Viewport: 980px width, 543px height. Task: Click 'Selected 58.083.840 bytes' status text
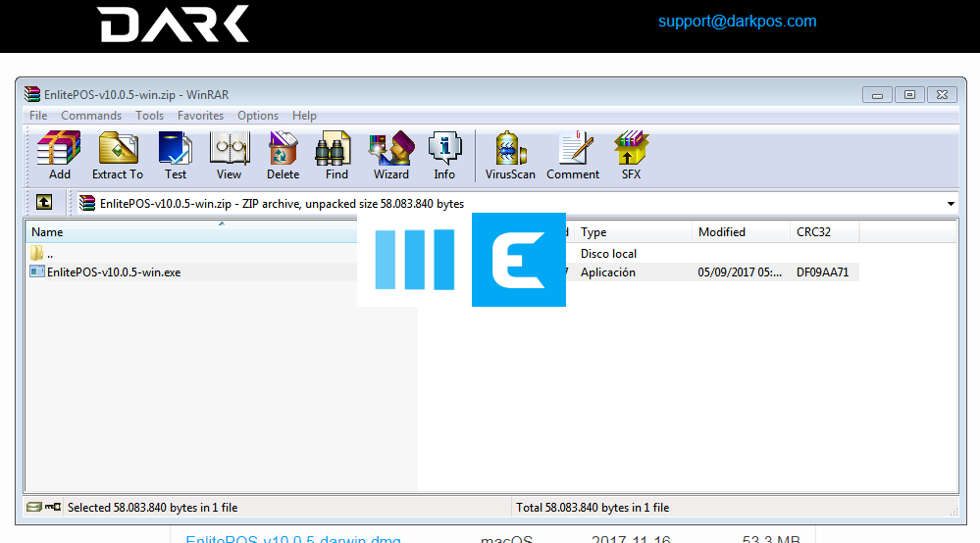click(152, 508)
